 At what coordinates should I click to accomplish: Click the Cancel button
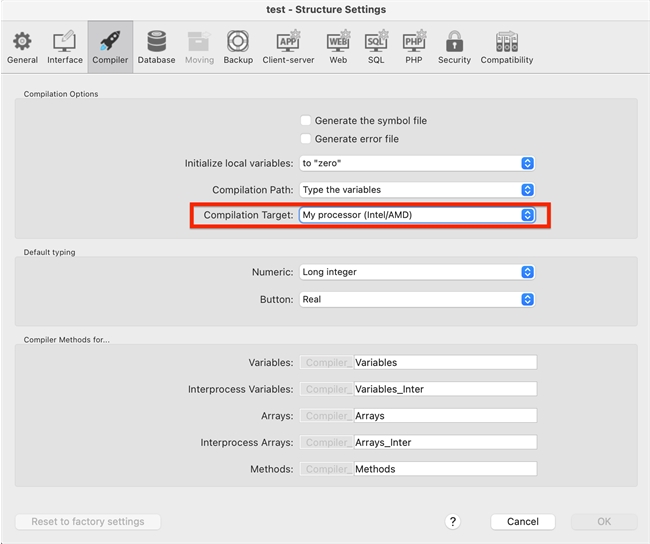[x=522, y=522]
